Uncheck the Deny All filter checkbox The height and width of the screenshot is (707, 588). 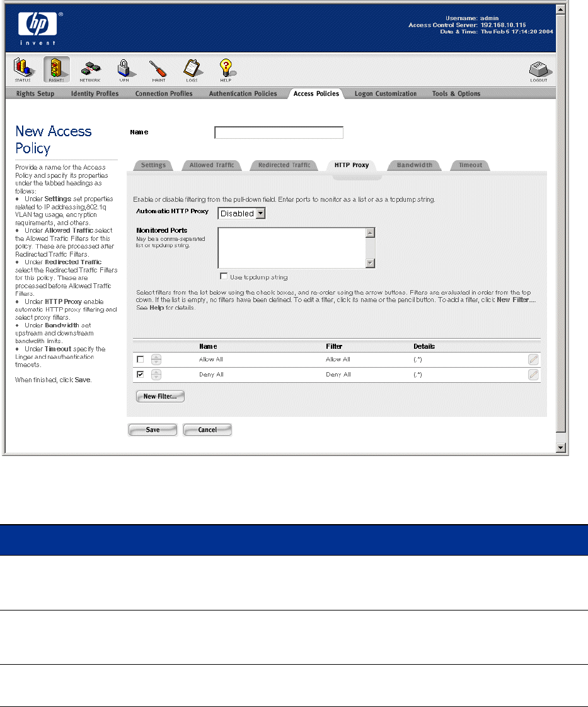[140, 374]
